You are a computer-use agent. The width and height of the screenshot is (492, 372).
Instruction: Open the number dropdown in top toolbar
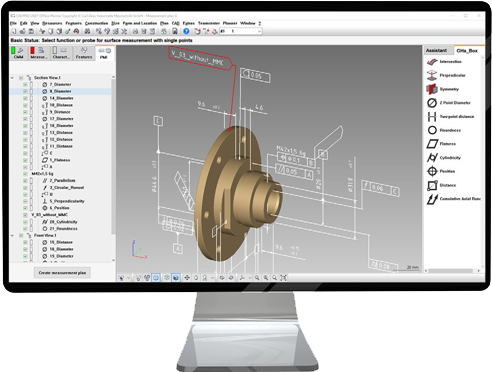259,31
